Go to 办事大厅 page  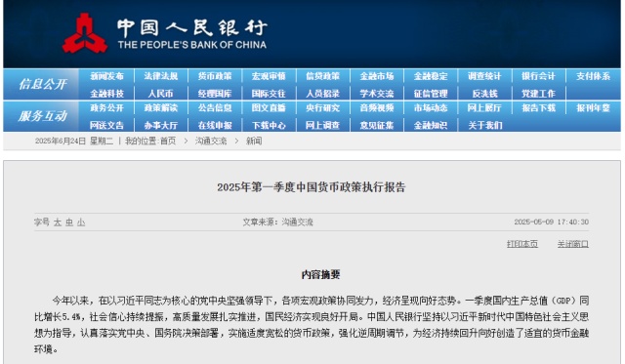tap(160, 126)
